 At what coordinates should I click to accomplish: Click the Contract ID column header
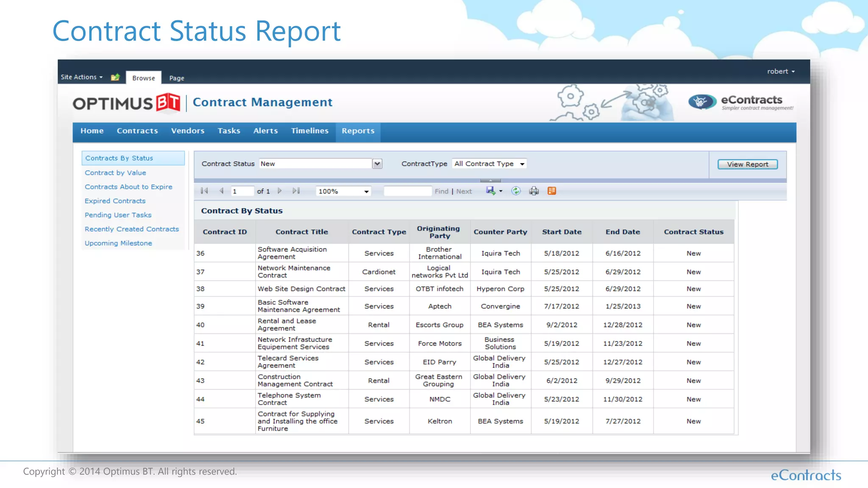225,232
